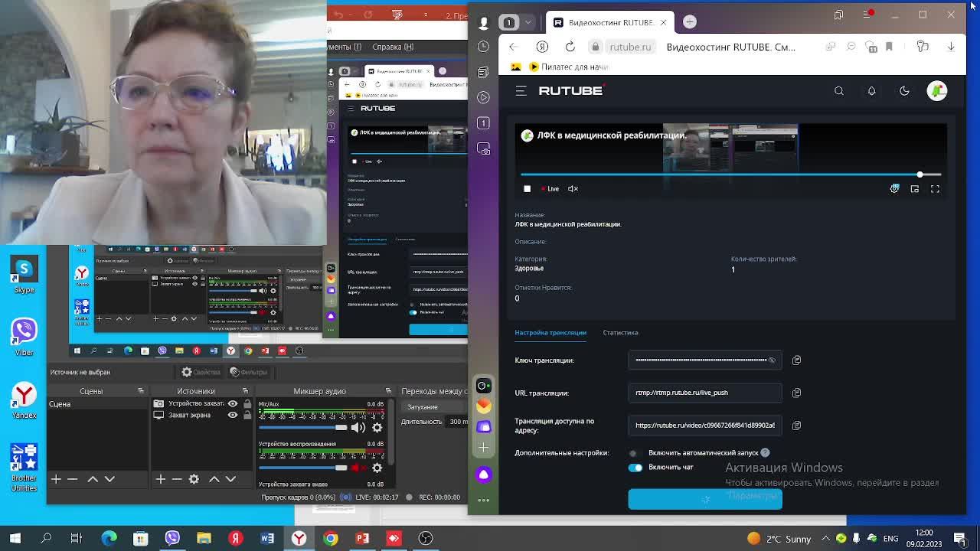This screenshot has height=551, width=980.
Task: Close the Видеохостинг RUTUBE tab
Action: [x=663, y=22]
